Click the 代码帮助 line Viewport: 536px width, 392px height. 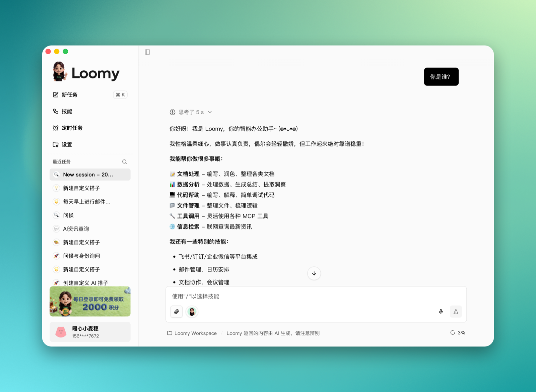tap(222, 195)
